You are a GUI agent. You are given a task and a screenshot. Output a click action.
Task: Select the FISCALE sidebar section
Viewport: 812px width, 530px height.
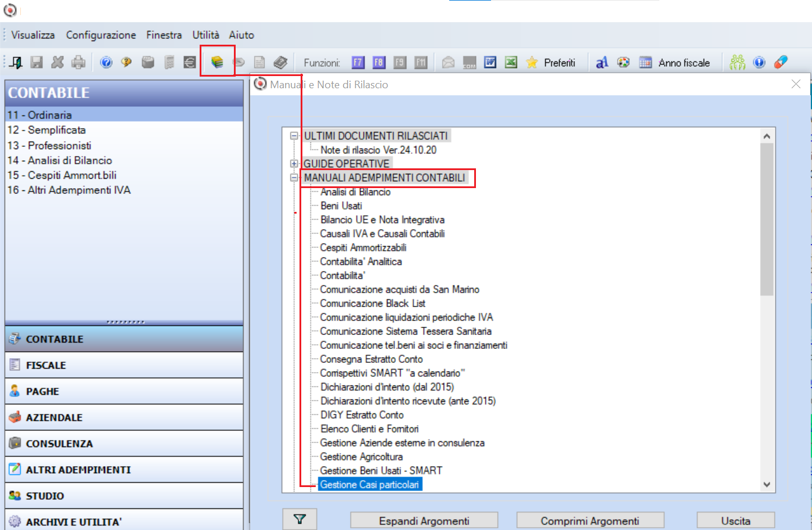pos(124,365)
